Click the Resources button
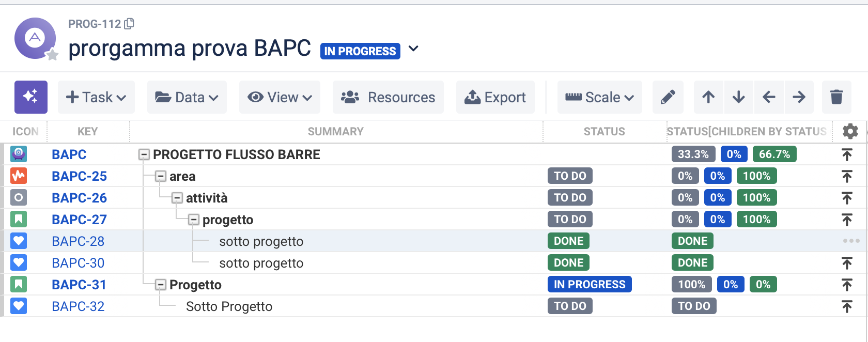 pyautogui.click(x=388, y=97)
